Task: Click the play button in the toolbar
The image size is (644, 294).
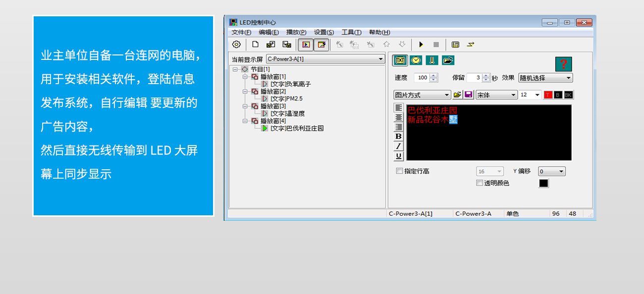Action: pyautogui.click(x=421, y=45)
